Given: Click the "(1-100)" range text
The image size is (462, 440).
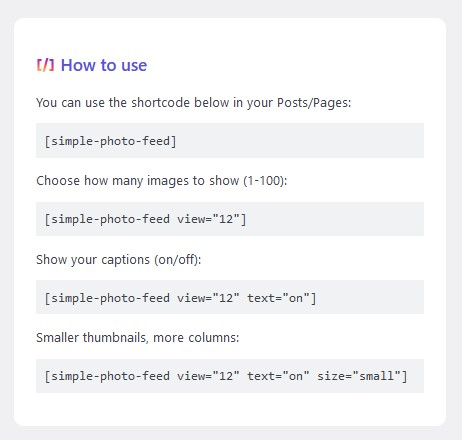Looking at the screenshot, I should [x=264, y=181].
